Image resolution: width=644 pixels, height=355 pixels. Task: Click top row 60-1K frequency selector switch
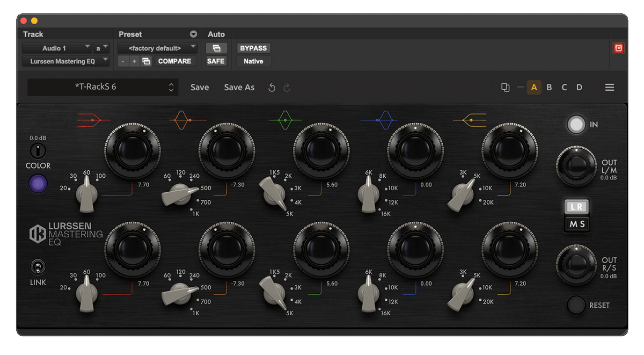[x=181, y=195]
